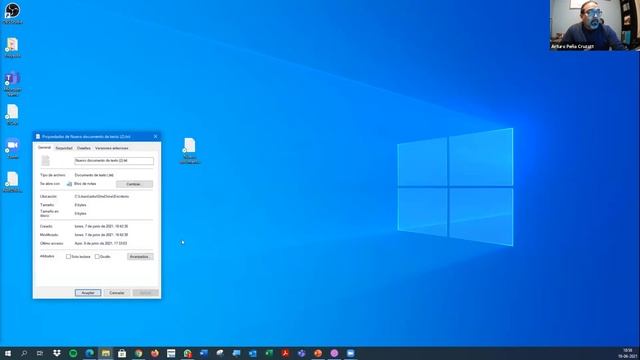
Task: Open the OBS Studio desktop shortcut
Action: (x=12, y=13)
